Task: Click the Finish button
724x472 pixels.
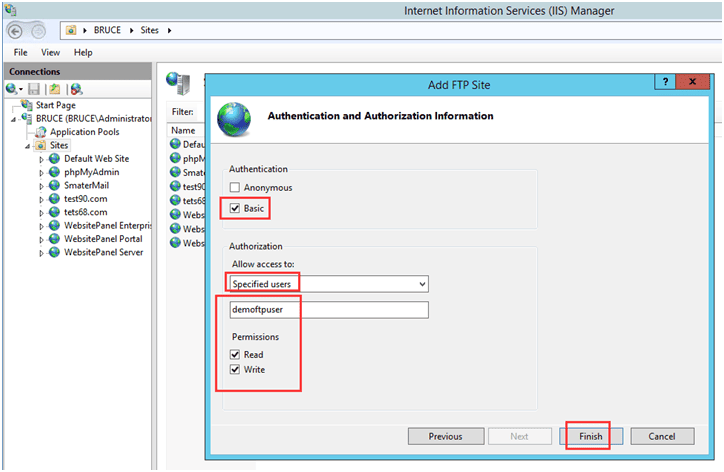Action: [x=591, y=436]
